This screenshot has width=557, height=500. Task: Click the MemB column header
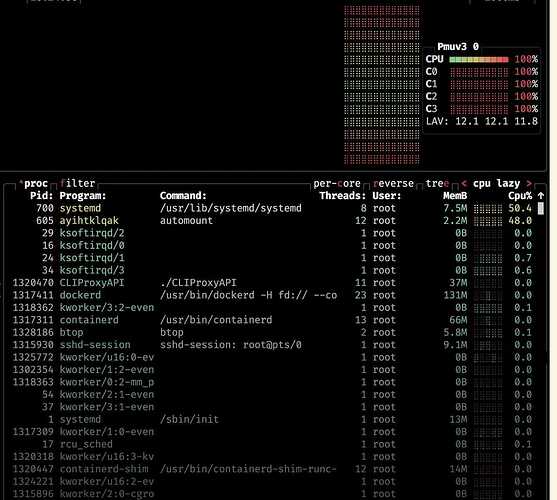tap(455, 196)
